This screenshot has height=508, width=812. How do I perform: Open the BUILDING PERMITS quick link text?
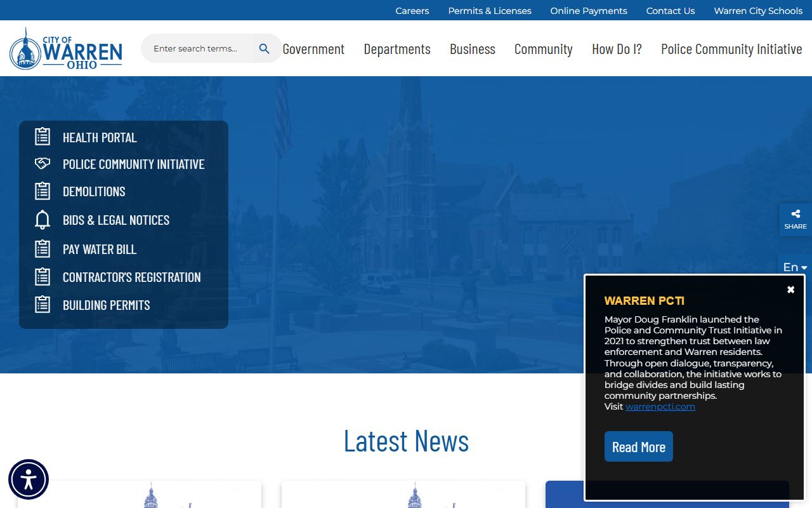(x=107, y=305)
